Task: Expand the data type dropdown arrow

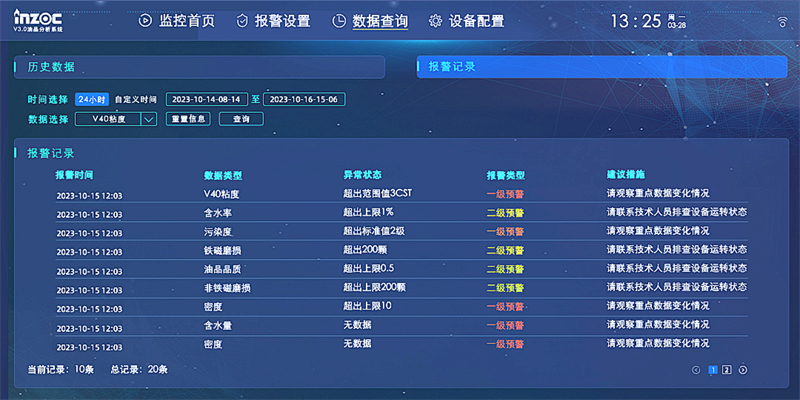Action: coord(149,119)
